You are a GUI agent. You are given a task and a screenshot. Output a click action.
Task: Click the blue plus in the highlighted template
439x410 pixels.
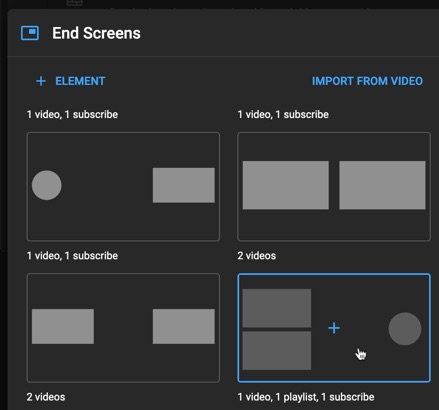[x=334, y=328]
